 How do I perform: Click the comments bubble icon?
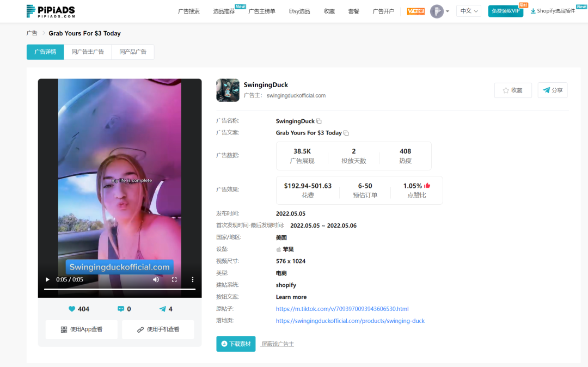point(121,309)
